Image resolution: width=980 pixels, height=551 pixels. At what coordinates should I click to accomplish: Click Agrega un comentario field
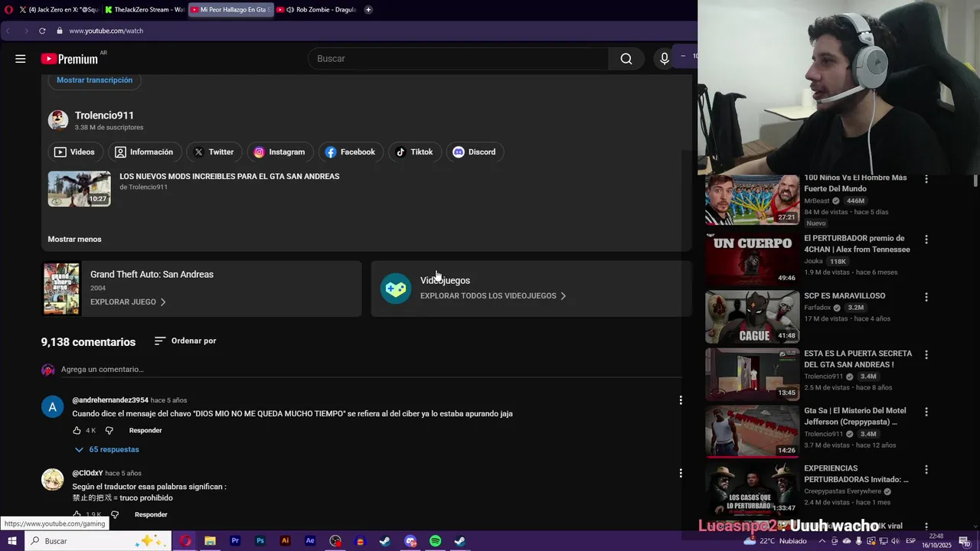tap(371, 370)
